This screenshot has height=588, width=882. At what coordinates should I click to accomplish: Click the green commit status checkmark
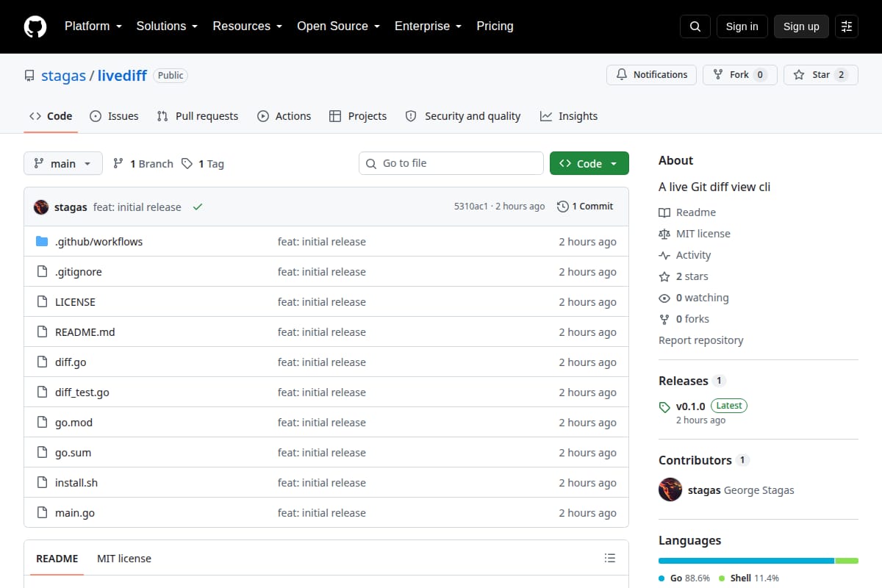198,207
